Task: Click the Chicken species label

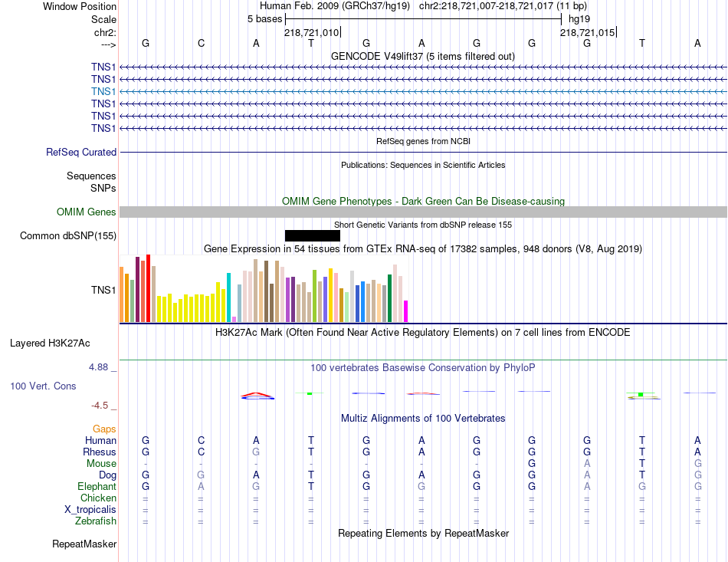Action: 98,498
